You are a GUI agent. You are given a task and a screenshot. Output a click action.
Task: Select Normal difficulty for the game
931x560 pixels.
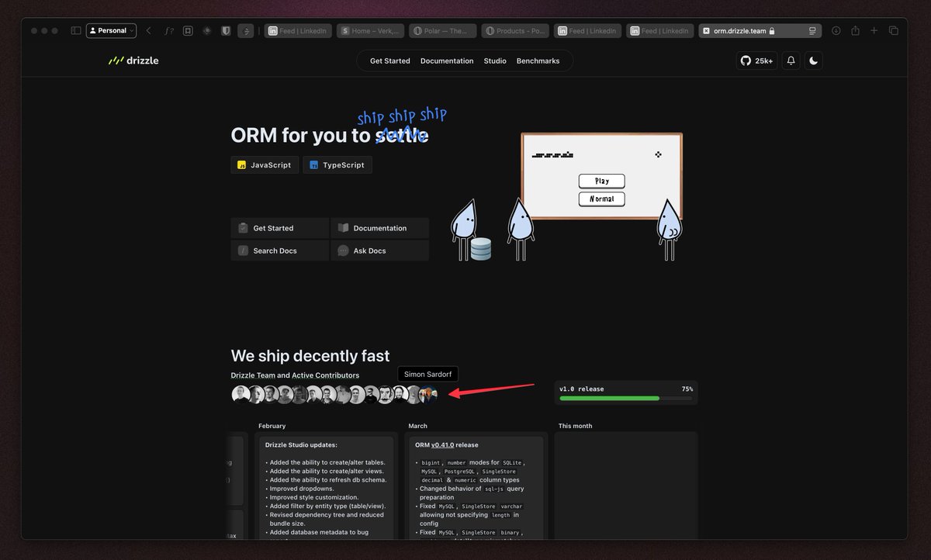[601, 199]
